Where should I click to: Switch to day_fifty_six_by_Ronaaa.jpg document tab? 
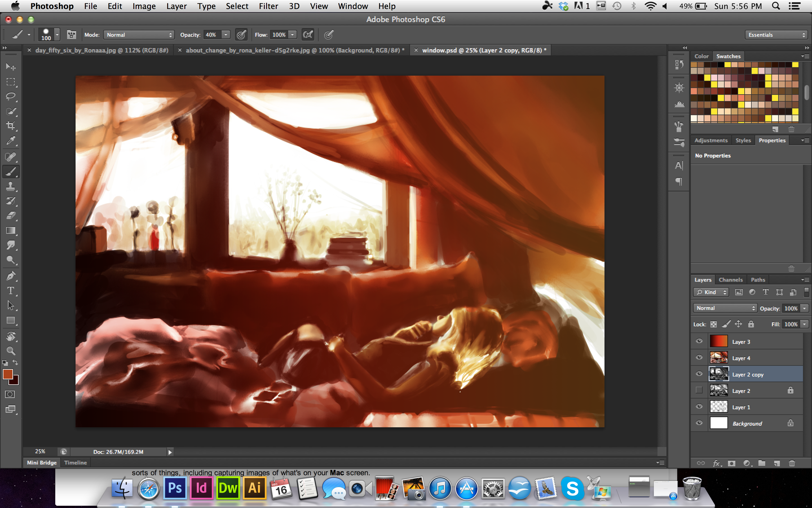(102, 50)
